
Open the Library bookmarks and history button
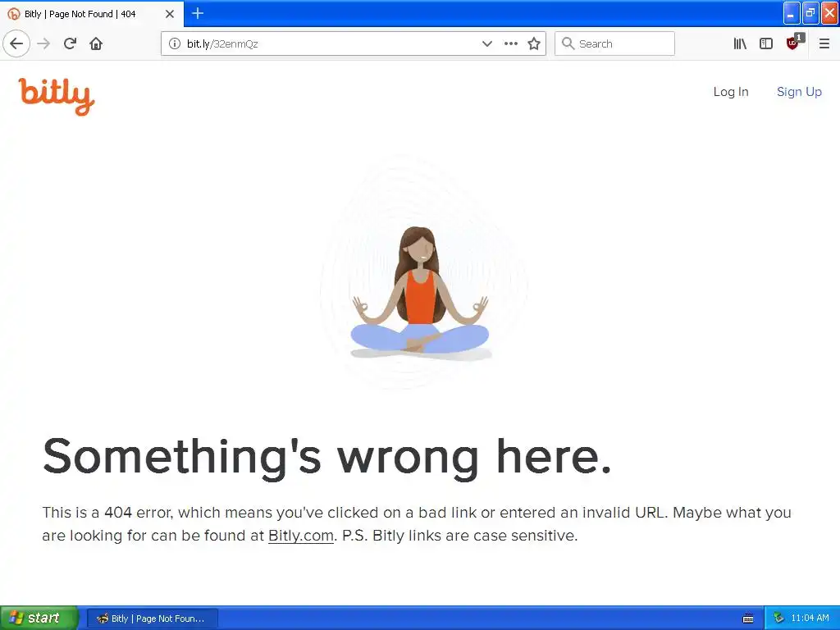click(x=740, y=43)
